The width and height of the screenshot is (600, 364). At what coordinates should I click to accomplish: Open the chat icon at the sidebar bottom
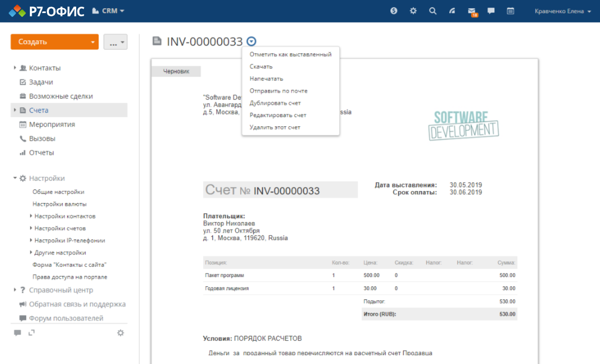18,332
